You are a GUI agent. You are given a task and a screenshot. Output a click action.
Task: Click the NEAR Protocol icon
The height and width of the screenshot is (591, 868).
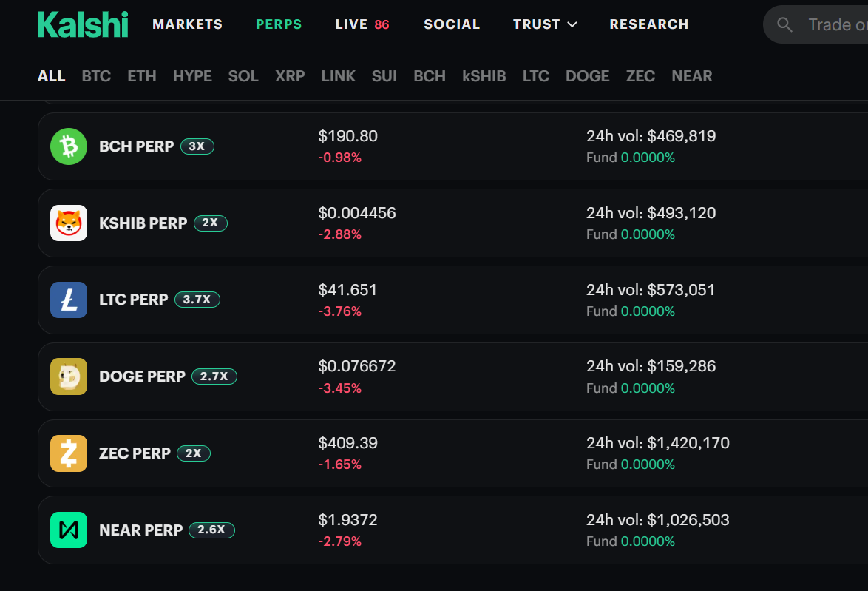69,530
